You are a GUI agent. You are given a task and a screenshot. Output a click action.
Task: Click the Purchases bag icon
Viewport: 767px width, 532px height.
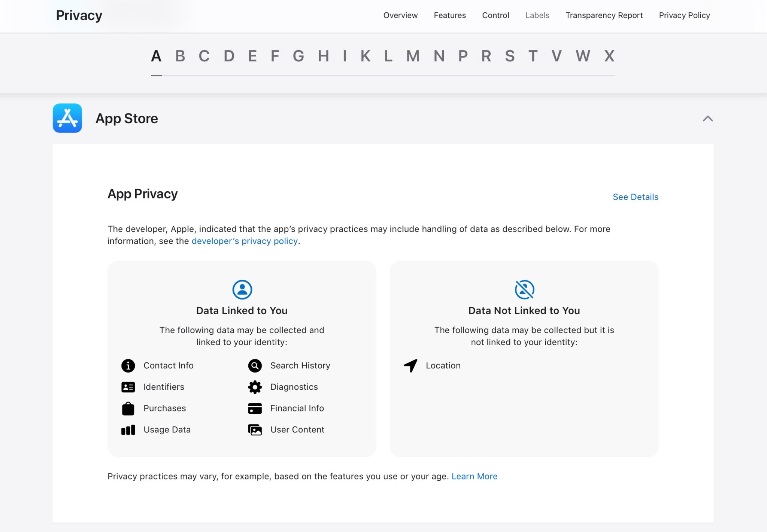pyautogui.click(x=128, y=408)
